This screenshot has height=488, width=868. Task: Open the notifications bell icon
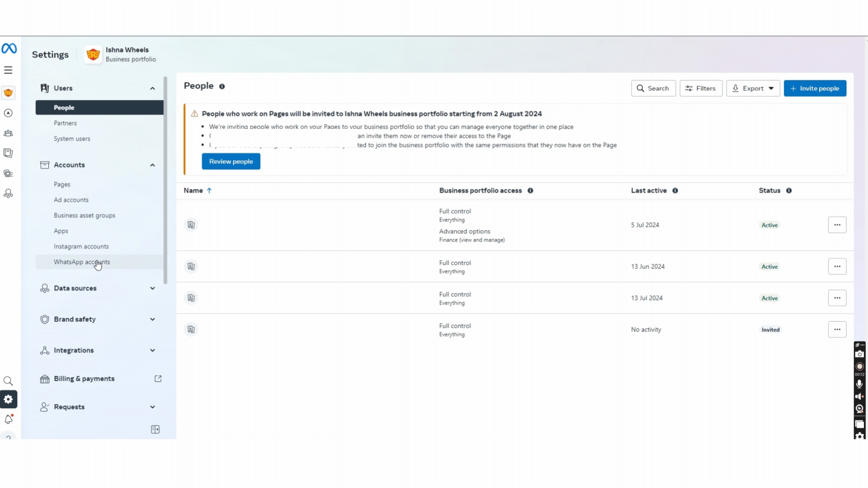[x=8, y=419]
